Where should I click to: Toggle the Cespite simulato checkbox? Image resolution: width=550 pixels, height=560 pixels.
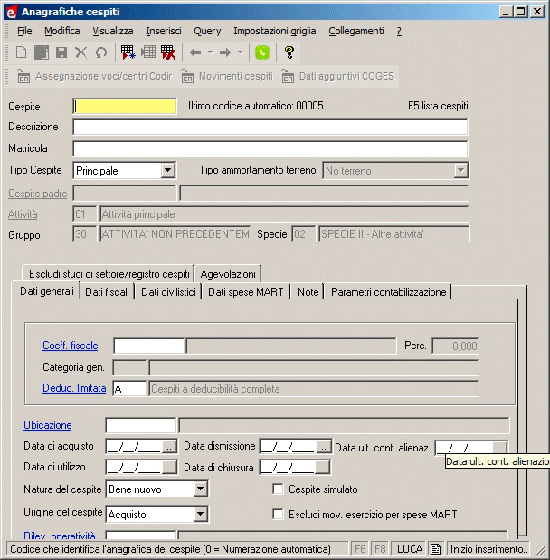278,489
